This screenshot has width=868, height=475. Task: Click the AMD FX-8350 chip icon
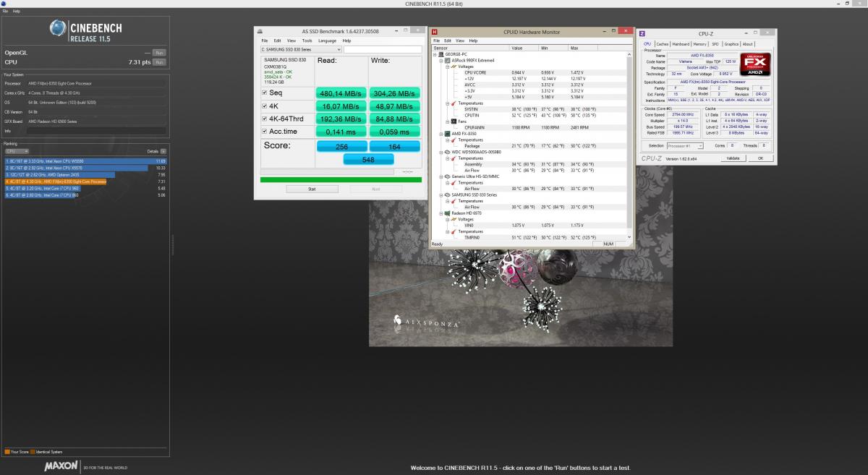click(448, 134)
